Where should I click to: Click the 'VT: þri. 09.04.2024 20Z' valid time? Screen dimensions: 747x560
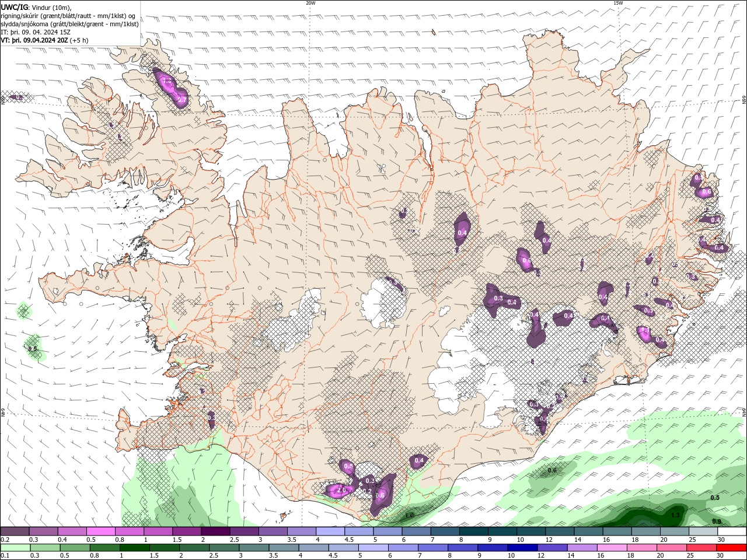coord(34,40)
